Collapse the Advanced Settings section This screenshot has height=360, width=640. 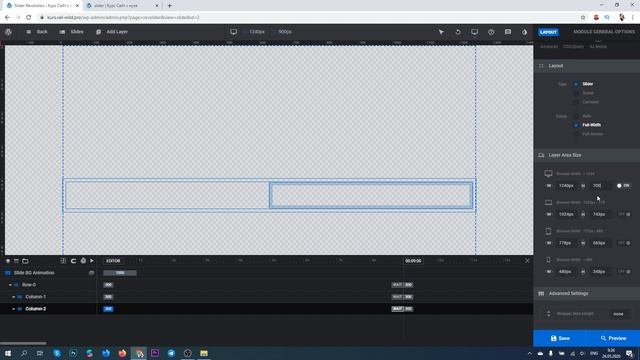(587, 293)
